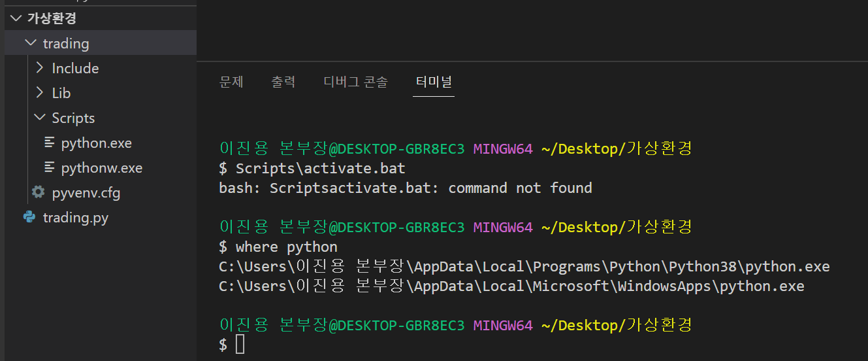The image size is (868, 361).
Task: Click the 'command not found' error line
Action: pos(406,188)
